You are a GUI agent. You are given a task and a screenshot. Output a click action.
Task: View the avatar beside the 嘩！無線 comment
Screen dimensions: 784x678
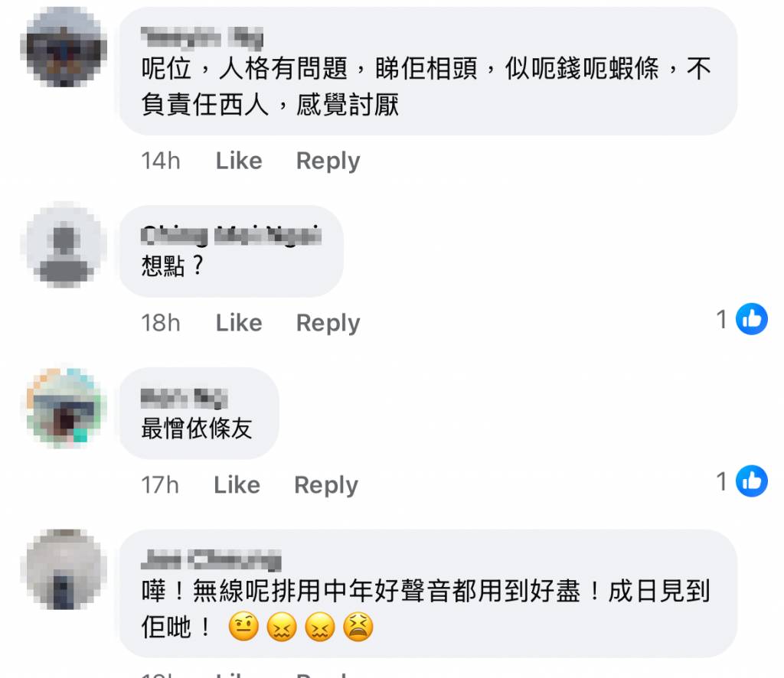pyautogui.click(x=64, y=569)
